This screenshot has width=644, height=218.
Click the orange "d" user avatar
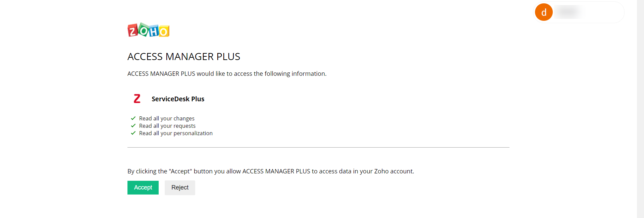pyautogui.click(x=544, y=12)
